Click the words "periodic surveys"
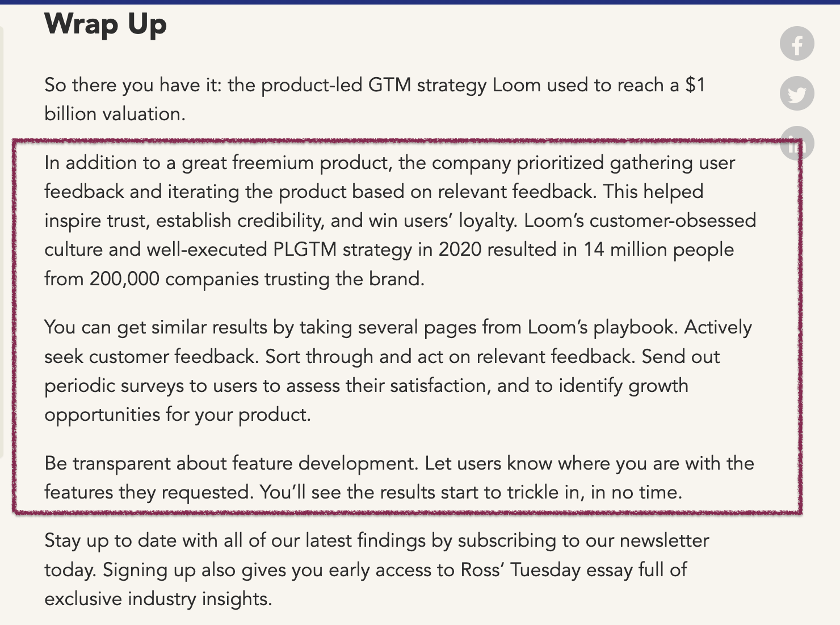This screenshot has height=625, width=840. (114, 386)
